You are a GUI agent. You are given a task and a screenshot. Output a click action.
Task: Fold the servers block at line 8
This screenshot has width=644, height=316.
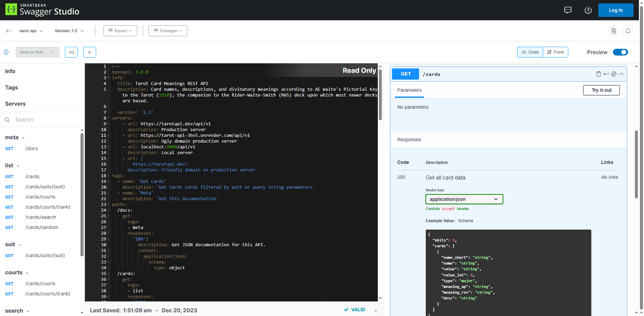coord(108,118)
